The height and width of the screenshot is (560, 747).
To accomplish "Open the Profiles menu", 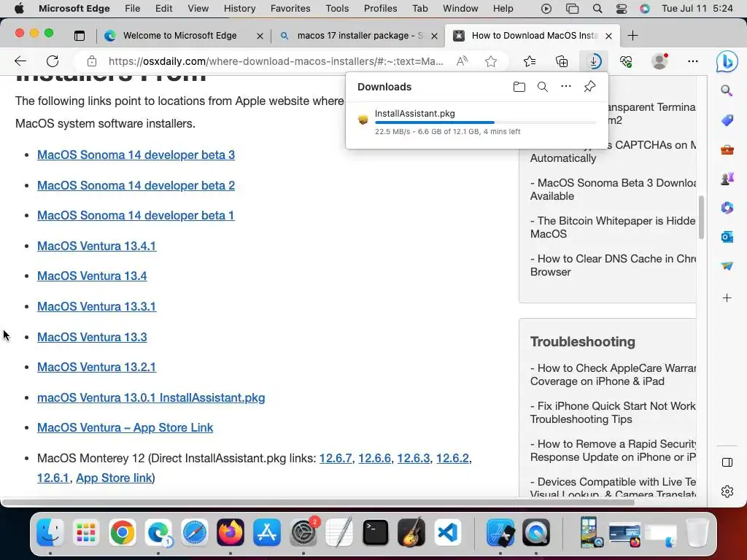I will point(380,9).
